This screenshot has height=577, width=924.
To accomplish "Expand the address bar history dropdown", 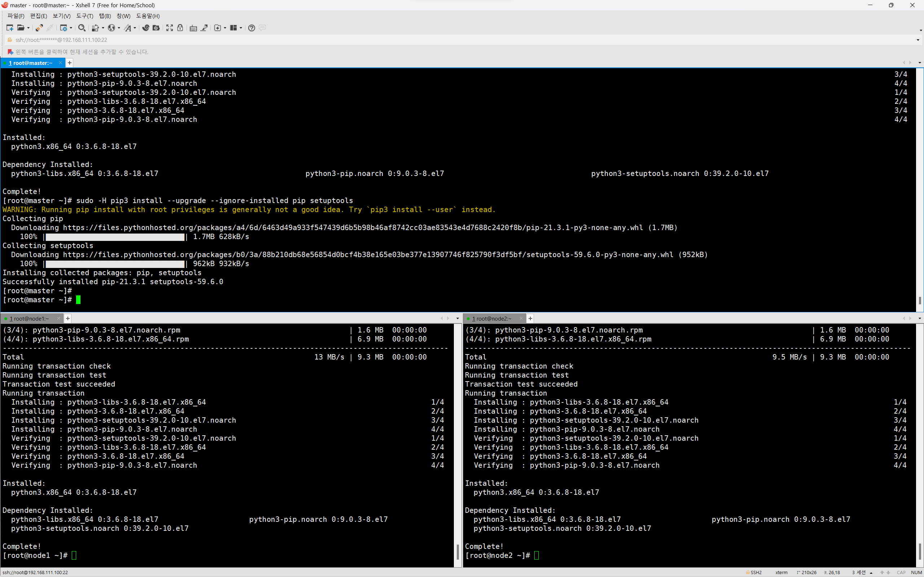I will 918,40.
